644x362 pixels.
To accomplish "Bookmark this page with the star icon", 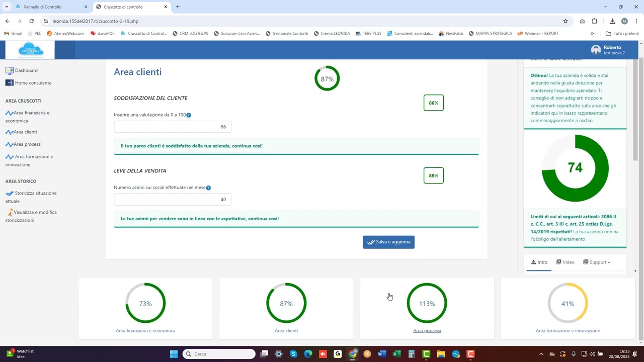I will [x=566, y=21].
